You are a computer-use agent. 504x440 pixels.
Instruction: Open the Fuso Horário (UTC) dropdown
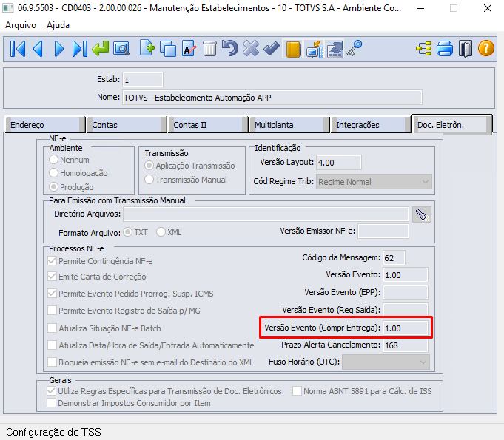click(423, 362)
